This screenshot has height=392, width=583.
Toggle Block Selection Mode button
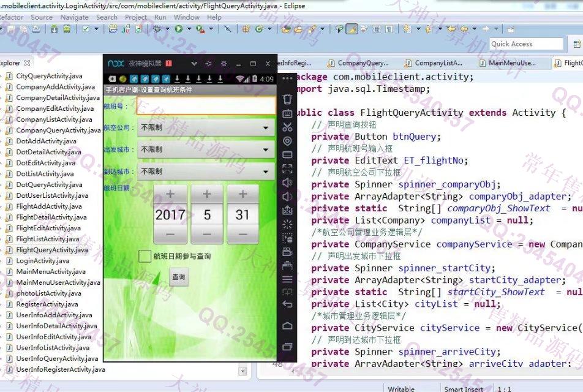pos(376,29)
